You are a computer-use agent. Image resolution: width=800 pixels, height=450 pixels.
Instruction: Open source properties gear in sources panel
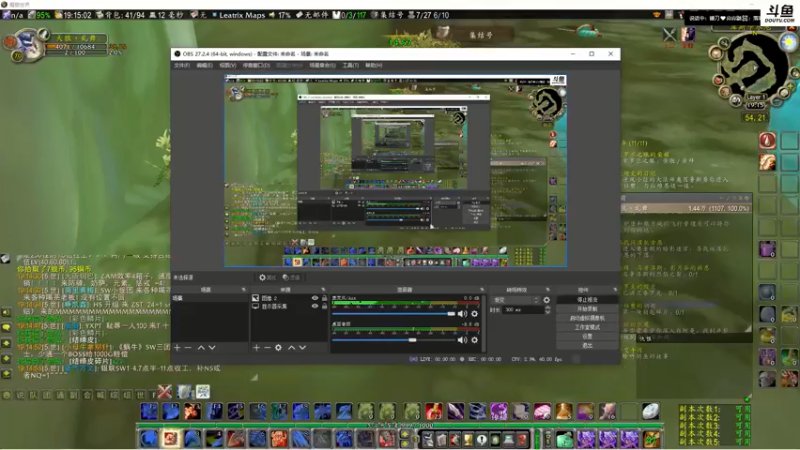[x=278, y=347]
